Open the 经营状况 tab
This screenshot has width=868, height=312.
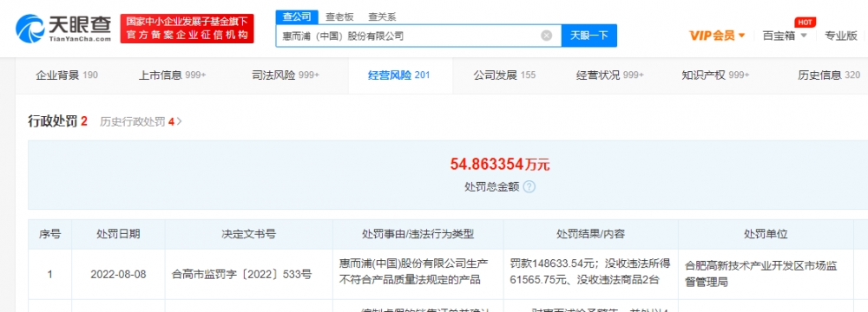[609, 75]
